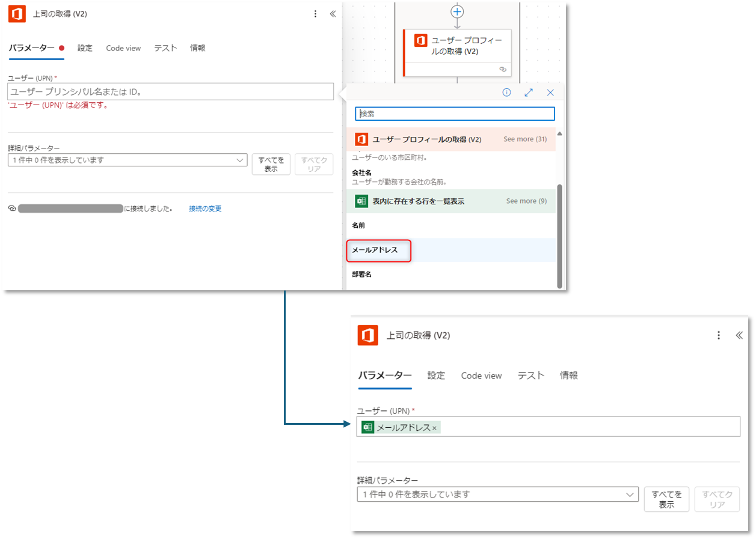The width and height of the screenshot is (756, 539).
Task: Open 設定 tab in upper panel
Action: click(x=85, y=48)
